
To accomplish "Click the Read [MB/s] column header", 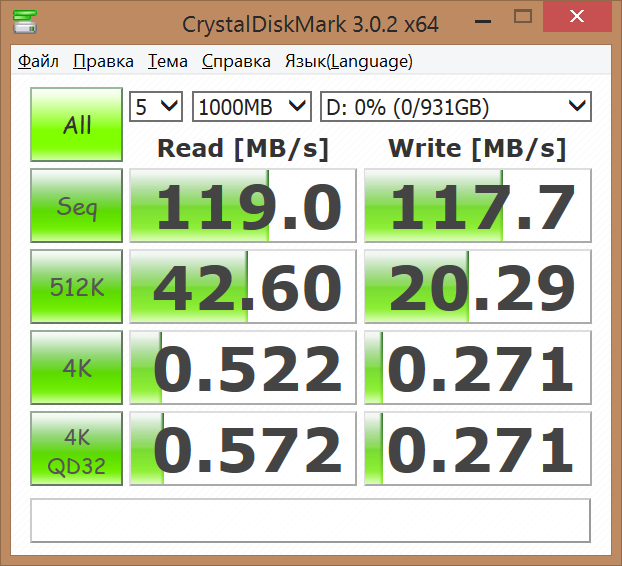I will click(243, 149).
